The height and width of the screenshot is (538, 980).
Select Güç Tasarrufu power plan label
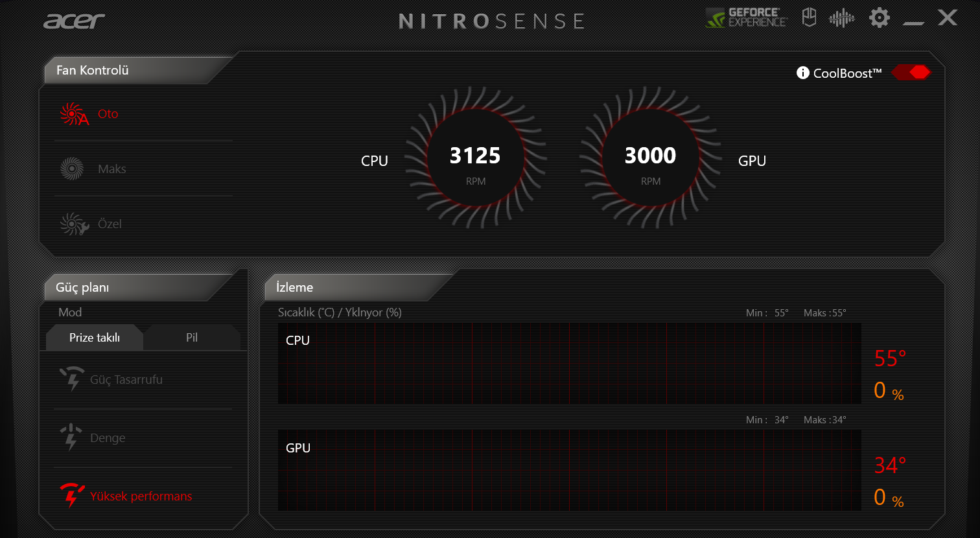(x=126, y=380)
